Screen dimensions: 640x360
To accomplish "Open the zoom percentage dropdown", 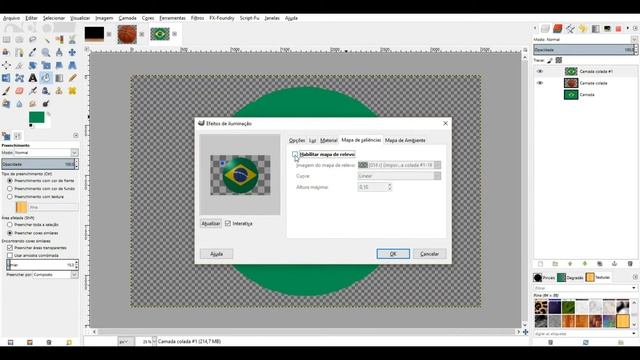I will click(154, 342).
